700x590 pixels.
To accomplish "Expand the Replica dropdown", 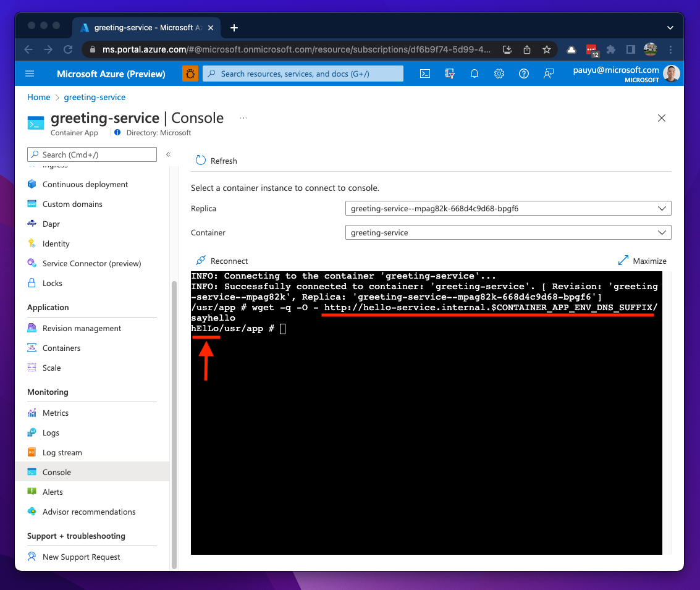I will (507, 209).
